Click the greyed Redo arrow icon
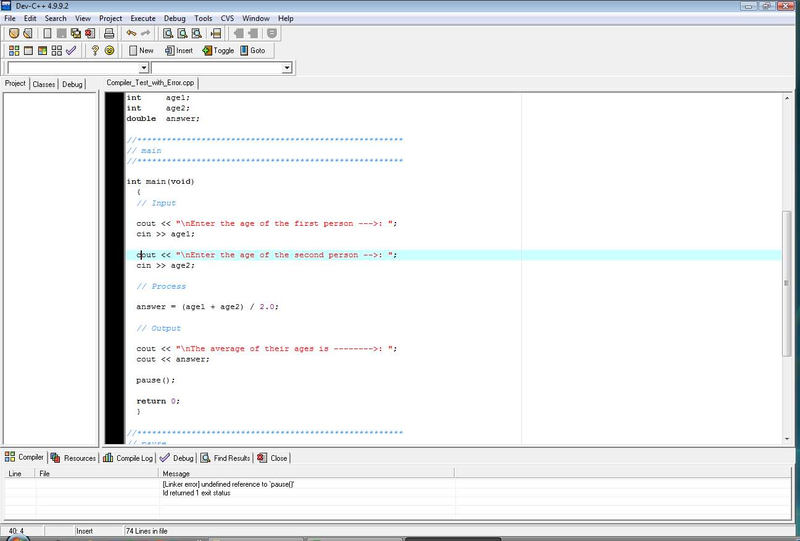 coord(145,34)
